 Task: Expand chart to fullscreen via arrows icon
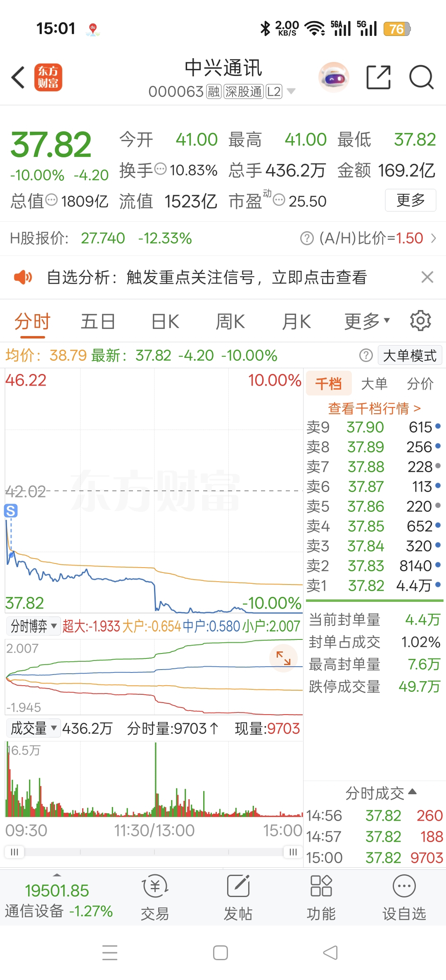click(283, 658)
